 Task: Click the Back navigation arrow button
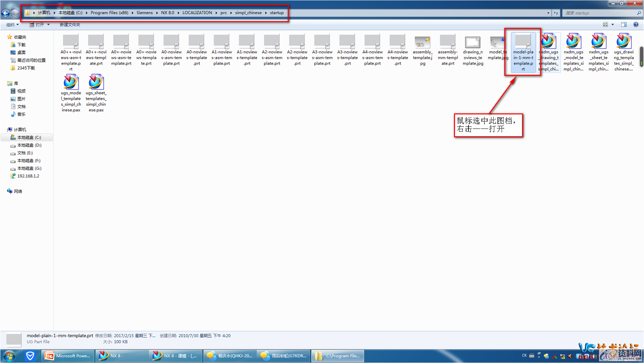coord(6,13)
